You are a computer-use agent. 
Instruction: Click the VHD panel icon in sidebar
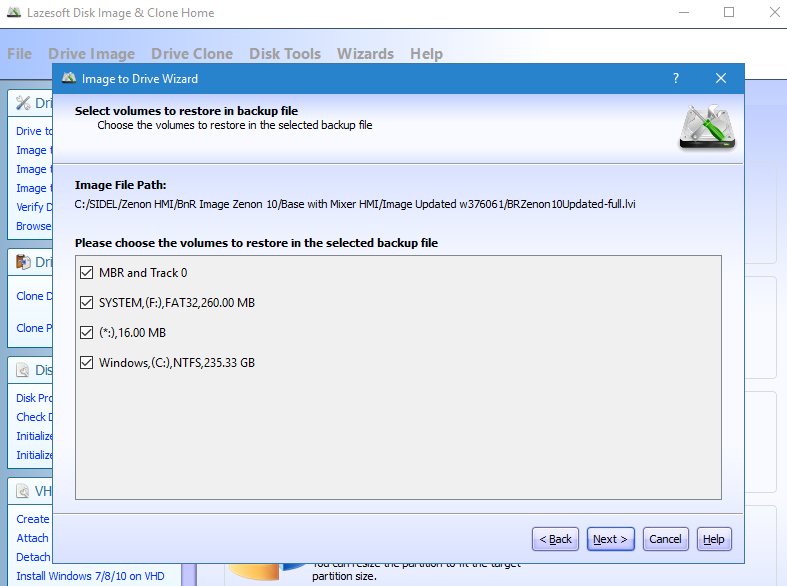[x=23, y=491]
